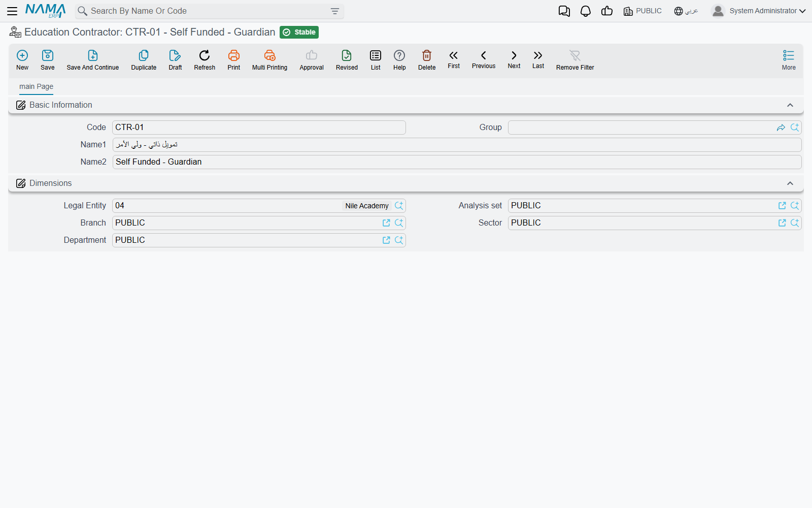The image size is (812, 508).
Task: Open Department record link icon
Action: (x=386, y=240)
